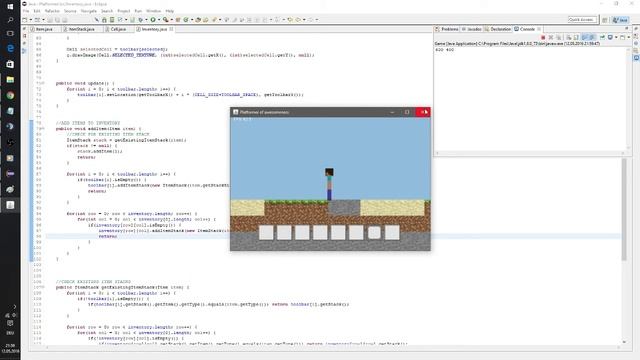Select the Java perspective button
This screenshot has width=640, height=360.
pos(620,20)
